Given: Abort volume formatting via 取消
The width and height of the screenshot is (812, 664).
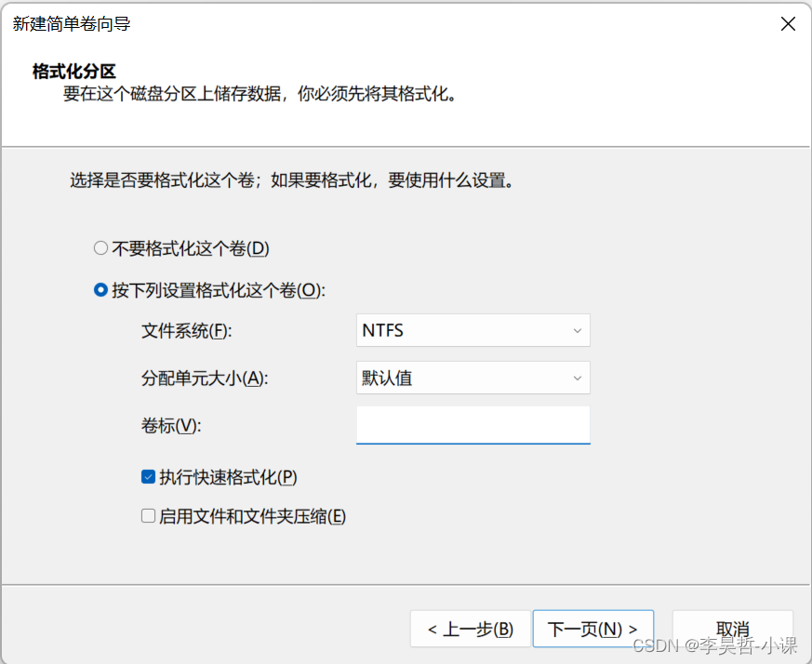Looking at the screenshot, I should [x=733, y=629].
